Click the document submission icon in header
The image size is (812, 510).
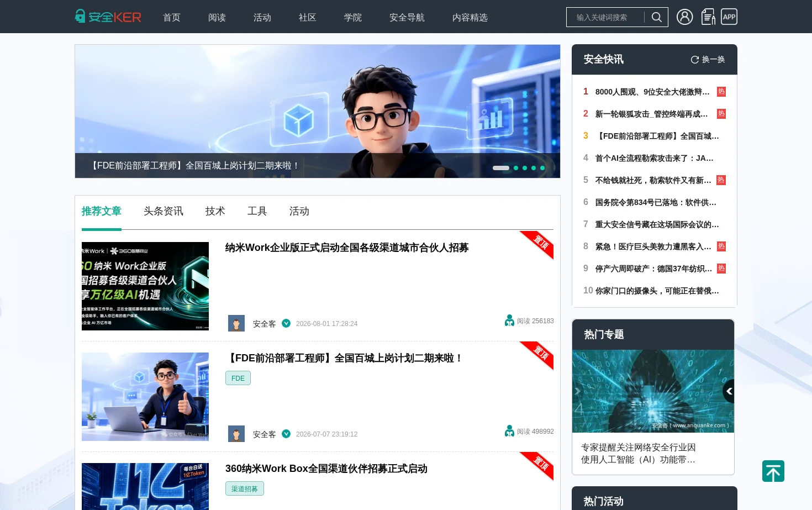pos(708,17)
